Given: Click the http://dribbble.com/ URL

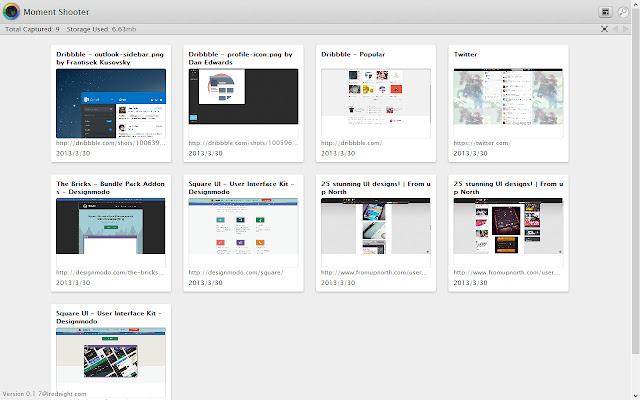Looking at the screenshot, I should pyautogui.click(x=351, y=143).
